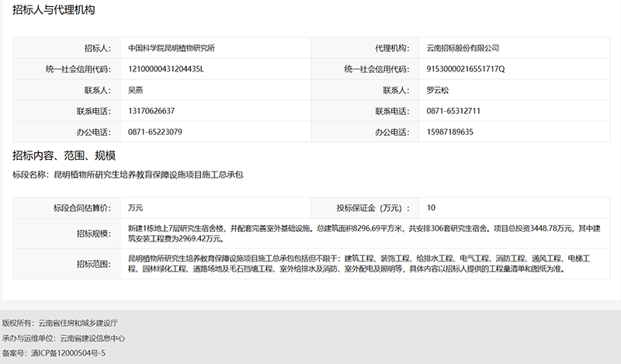Click the contact phone 13170626637
This screenshot has width=621, height=364.
pos(151,111)
